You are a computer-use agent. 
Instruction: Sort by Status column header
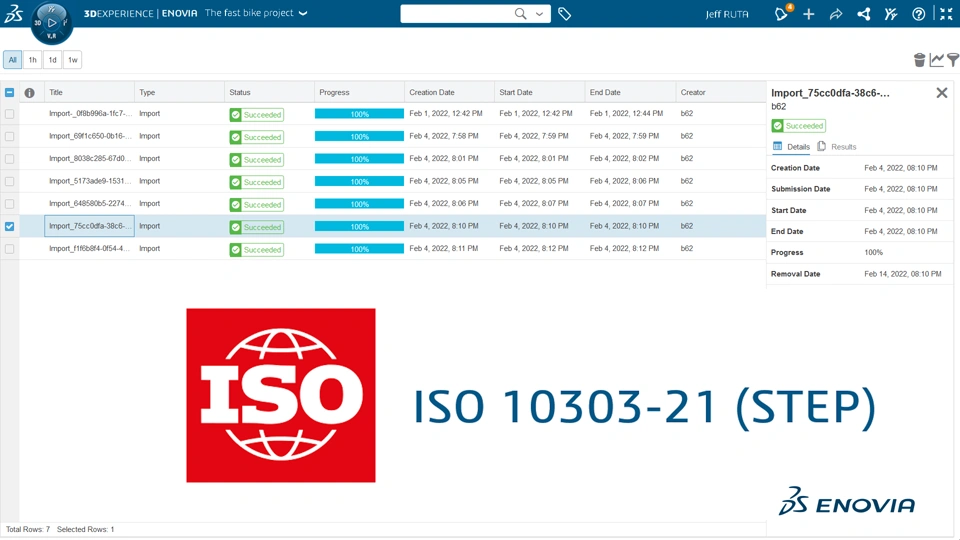click(x=269, y=92)
